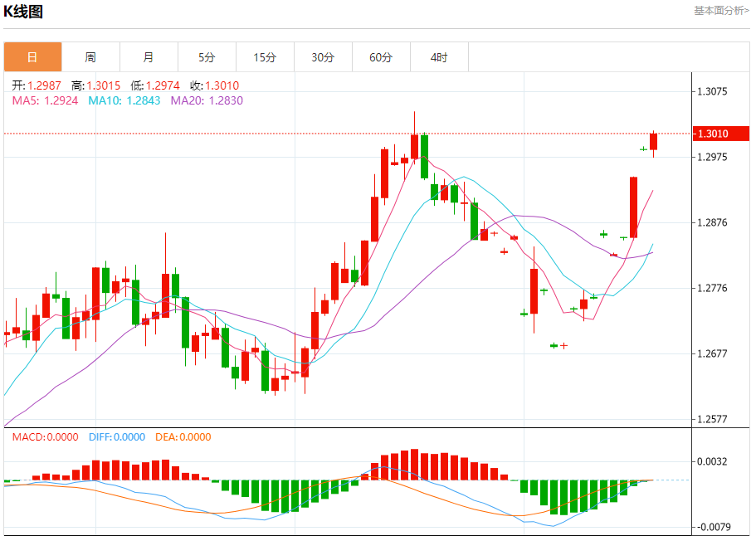Switch to the 周 weekly tab
This screenshot has width=756, height=536.
[x=90, y=57]
